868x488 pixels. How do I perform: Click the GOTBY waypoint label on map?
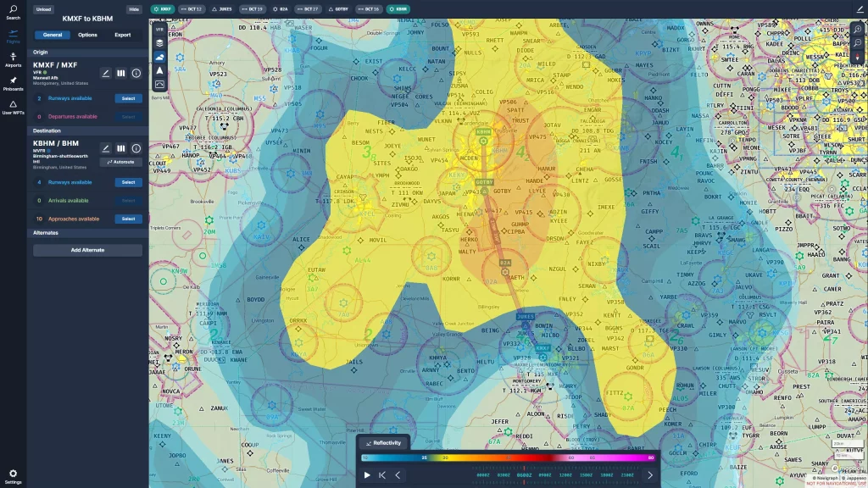[484, 181]
